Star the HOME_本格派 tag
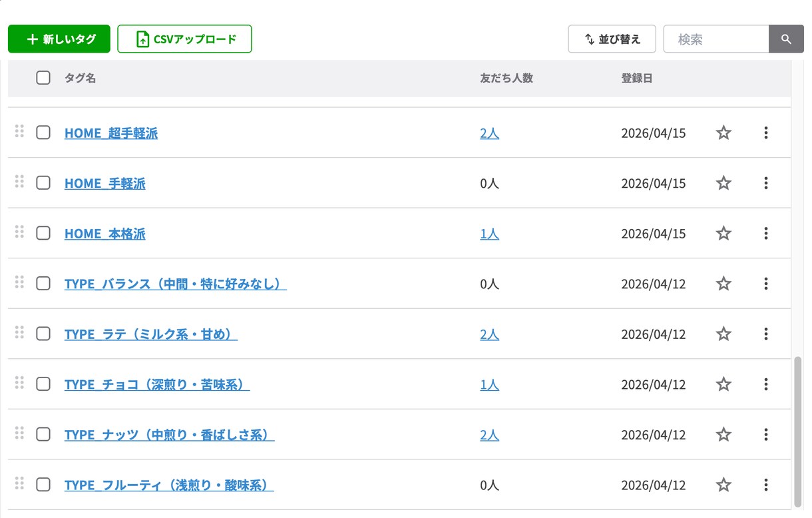 tap(723, 233)
